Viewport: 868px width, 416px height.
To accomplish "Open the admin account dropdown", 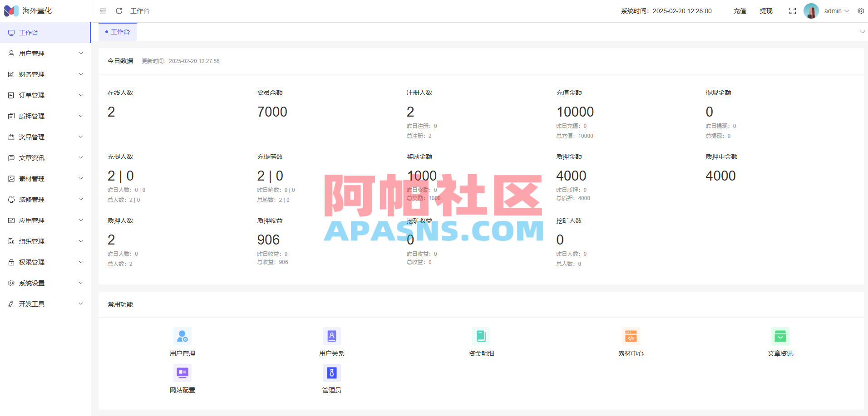I will coord(835,10).
